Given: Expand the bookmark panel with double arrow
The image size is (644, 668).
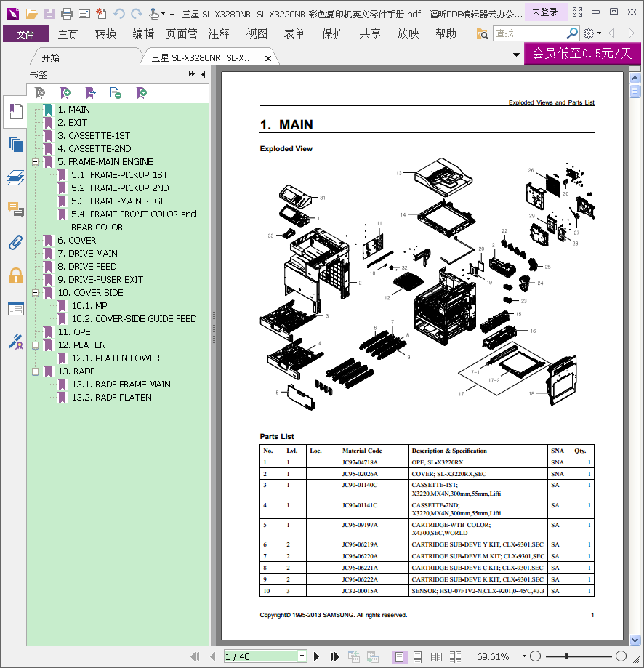Looking at the screenshot, I should pos(192,74).
